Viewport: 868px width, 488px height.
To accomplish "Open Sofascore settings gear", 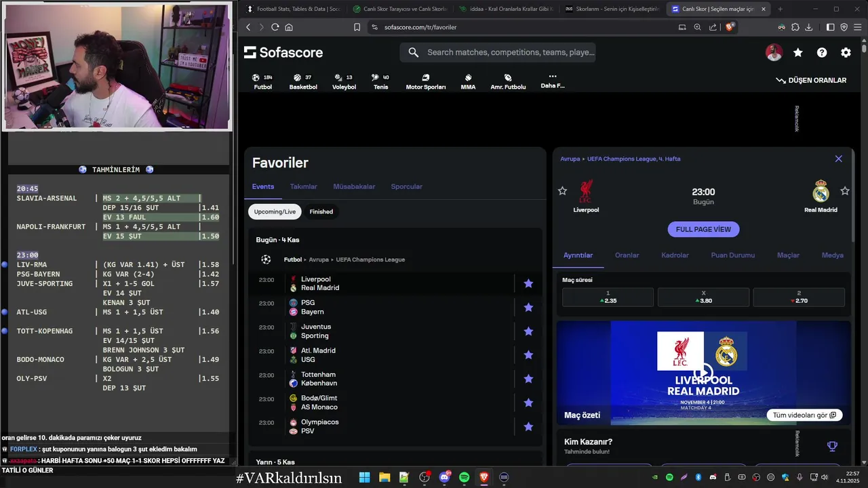I will click(846, 52).
